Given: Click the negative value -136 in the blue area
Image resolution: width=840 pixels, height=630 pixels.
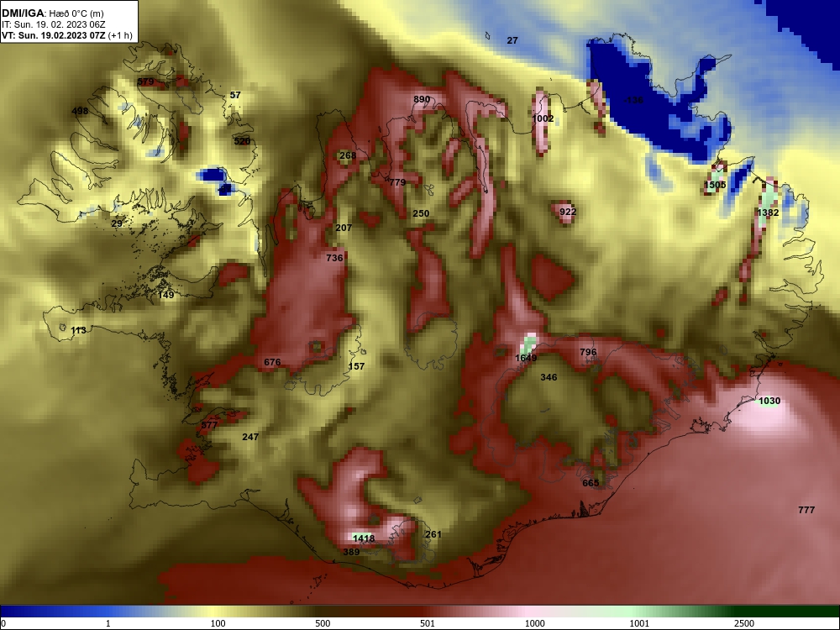Looking at the screenshot, I should [x=633, y=100].
